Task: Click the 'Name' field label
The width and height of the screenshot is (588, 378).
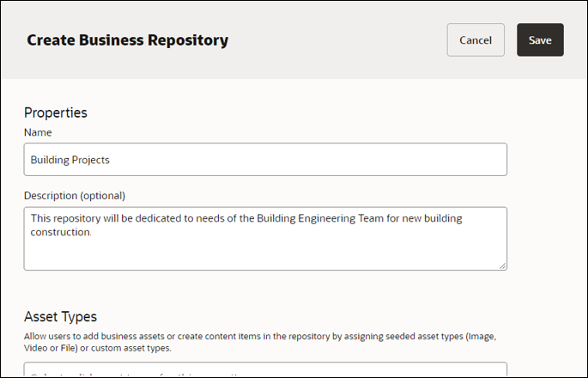Action: coord(38,132)
